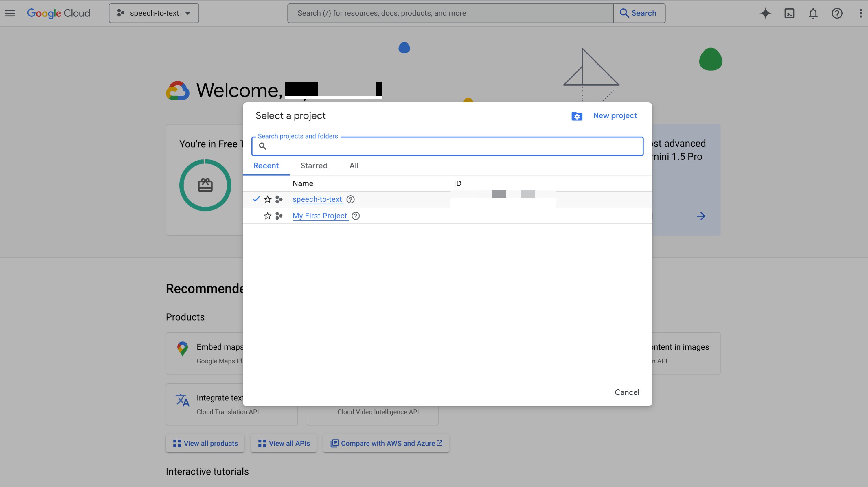The height and width of the screenshot is (487, 868).
Task: Switch to the All tab
Action: (354, 166)
